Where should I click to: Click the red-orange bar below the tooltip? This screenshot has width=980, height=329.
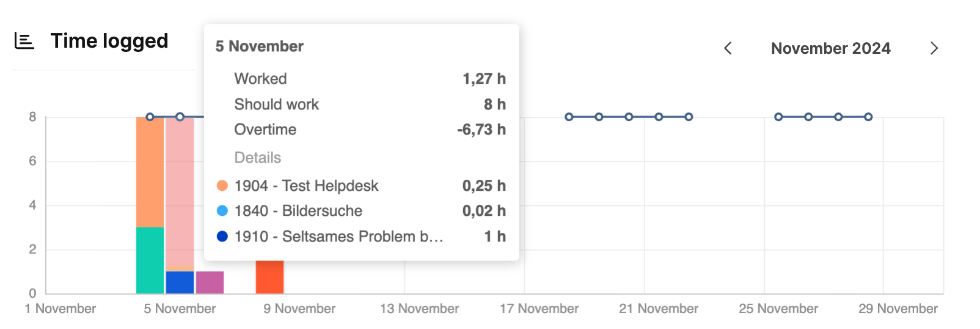(x=269, y=277)
